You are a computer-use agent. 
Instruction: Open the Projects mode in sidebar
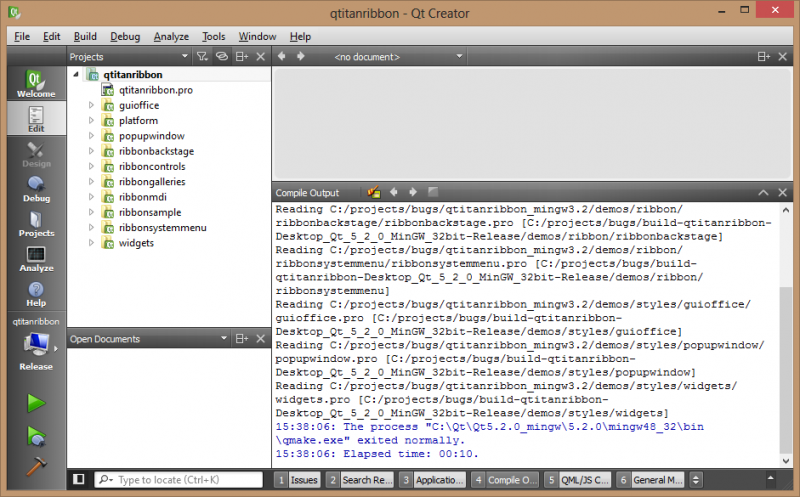click(x=35, y=223)
